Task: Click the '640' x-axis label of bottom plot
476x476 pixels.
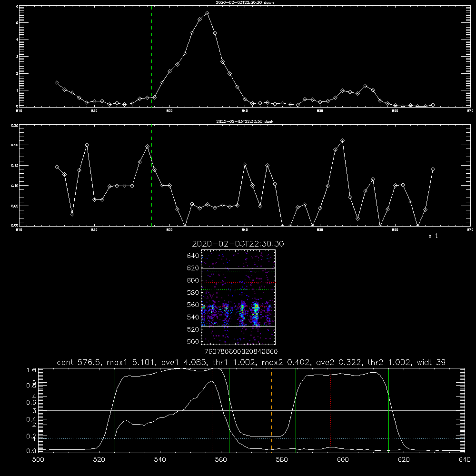Action: pos(465,460)
